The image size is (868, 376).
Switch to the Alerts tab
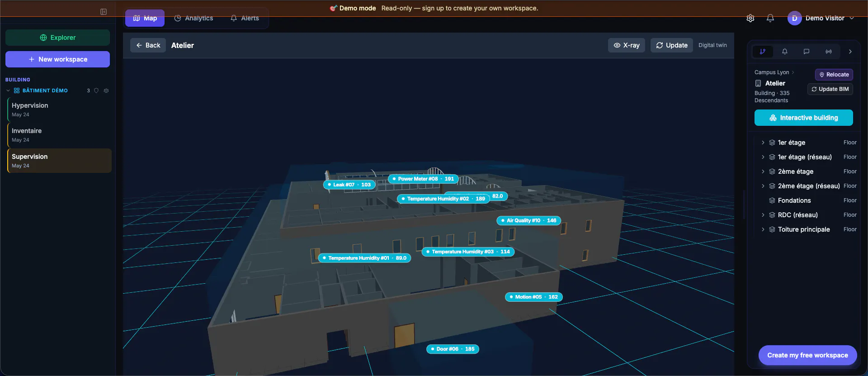[245, 18]
